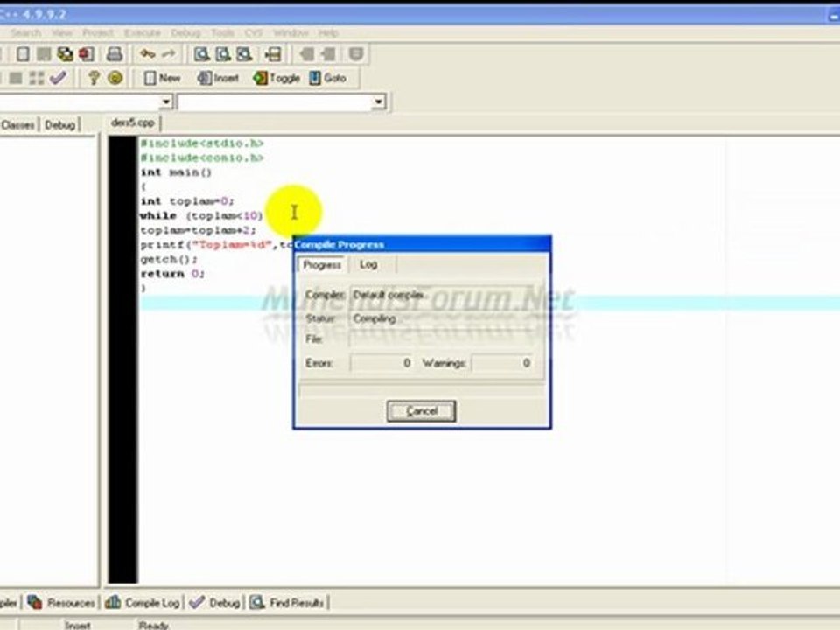Screen dimensions: 840x630
Task: Save all files using toolbar icon
Action: [65, 54]
